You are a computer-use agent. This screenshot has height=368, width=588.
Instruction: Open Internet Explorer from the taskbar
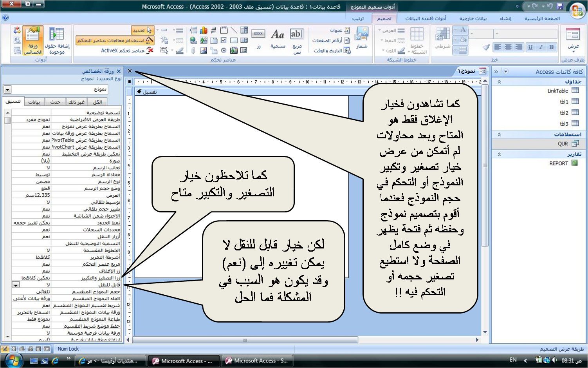pos(54,361)
